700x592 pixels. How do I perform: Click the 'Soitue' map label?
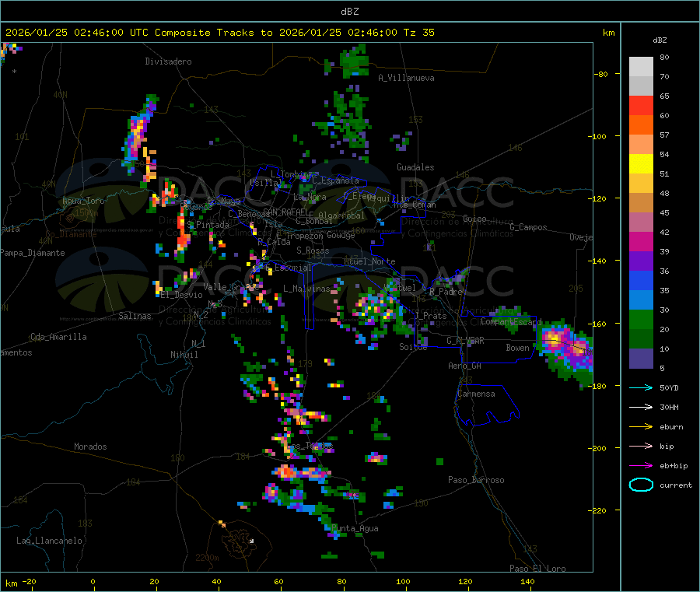click(413, 347)
